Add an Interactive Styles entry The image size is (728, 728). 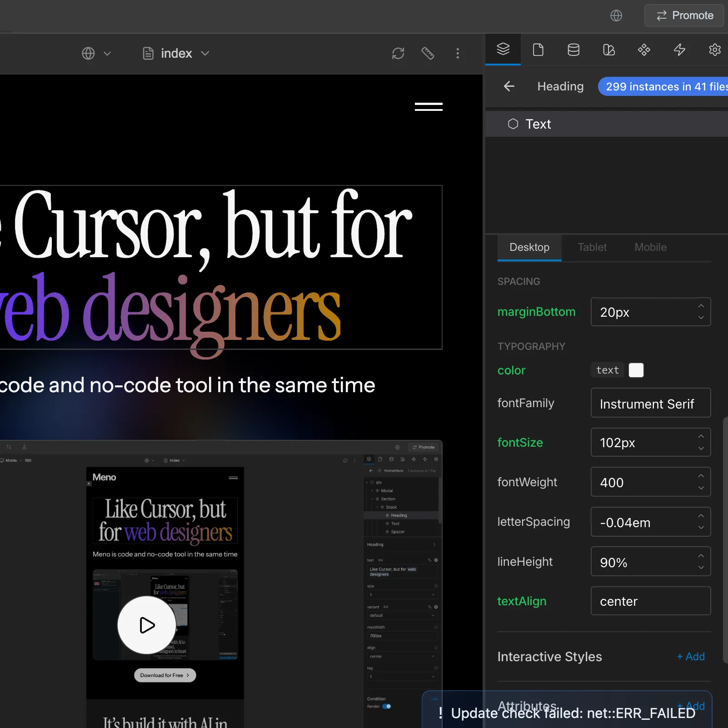click(x=691, y=657)
